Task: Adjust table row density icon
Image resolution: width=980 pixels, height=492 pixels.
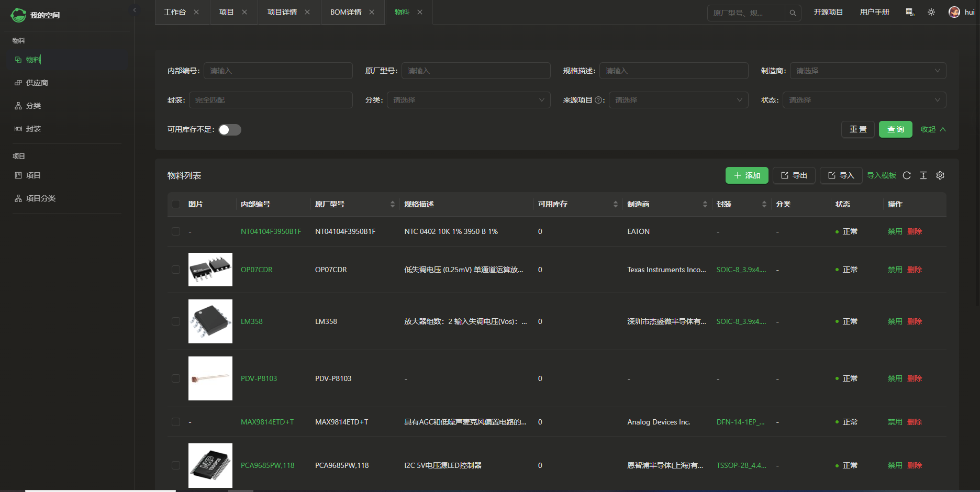Action: (923, 175)
